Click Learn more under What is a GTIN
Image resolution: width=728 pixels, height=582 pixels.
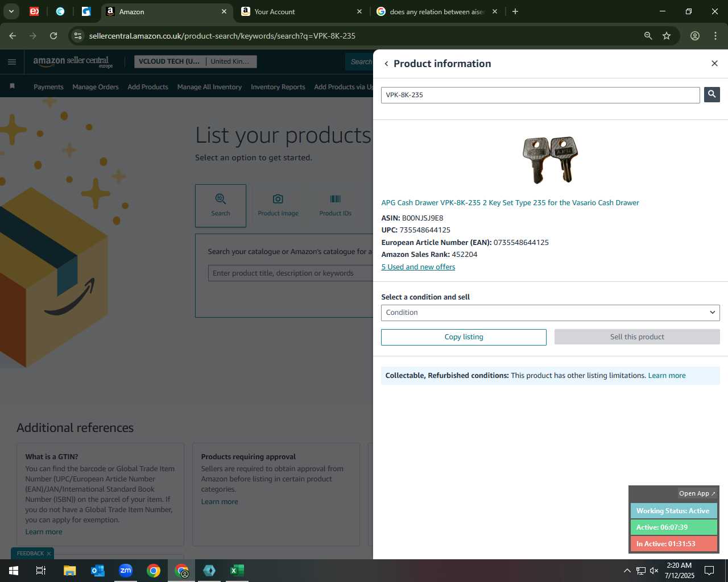coord(44,532)
